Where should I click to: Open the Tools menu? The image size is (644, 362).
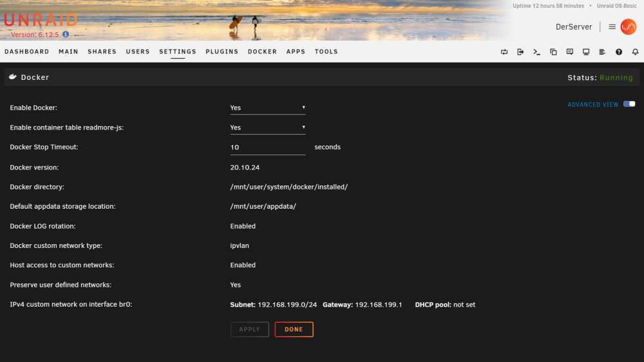[326, 52]
